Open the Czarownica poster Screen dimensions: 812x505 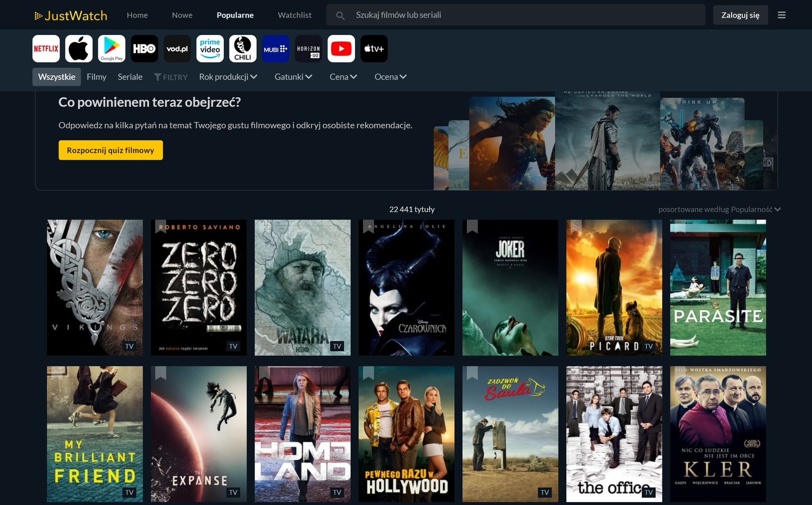click(406, 287)
